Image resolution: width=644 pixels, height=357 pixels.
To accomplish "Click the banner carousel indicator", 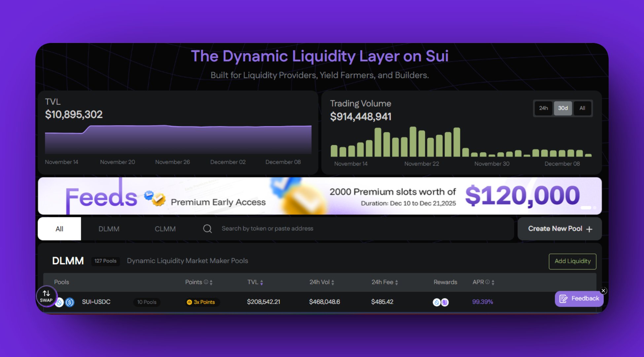I will point(586,208).
